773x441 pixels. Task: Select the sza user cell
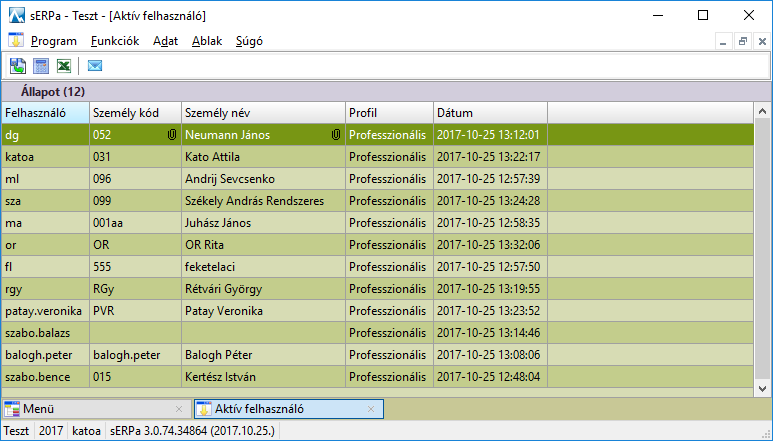45,201
